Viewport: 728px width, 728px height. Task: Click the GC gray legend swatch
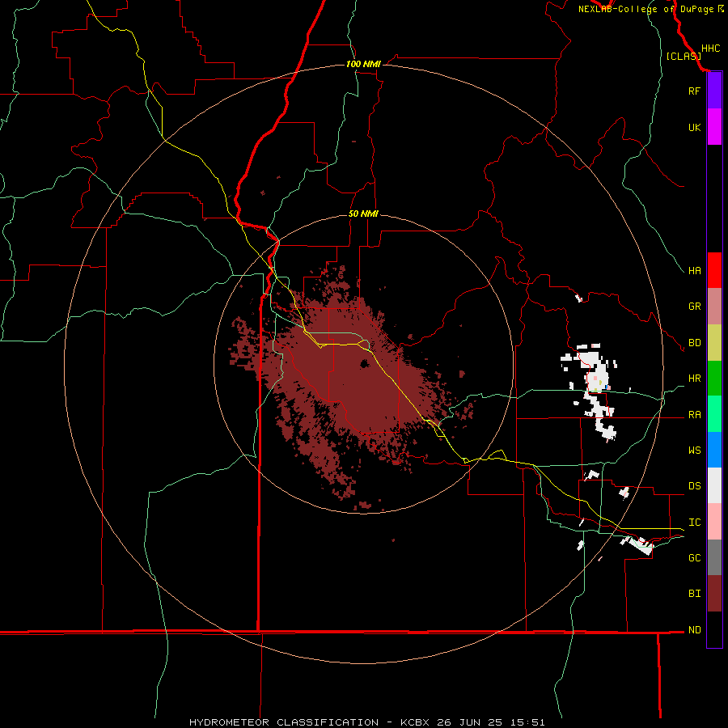[714, 557]
